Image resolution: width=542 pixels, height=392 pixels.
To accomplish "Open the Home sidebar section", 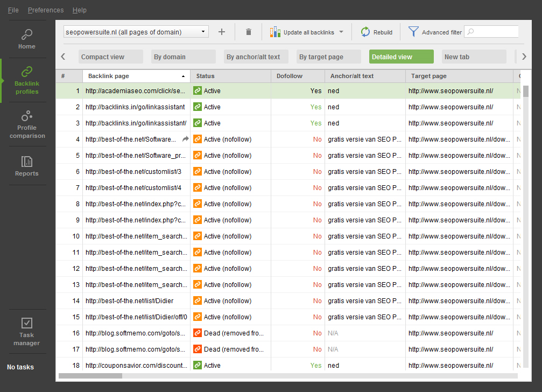I will click(27, 39).
